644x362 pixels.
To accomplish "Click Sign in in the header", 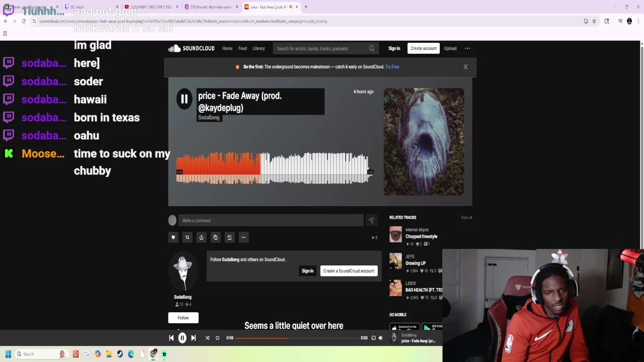I will coord(394,48).
